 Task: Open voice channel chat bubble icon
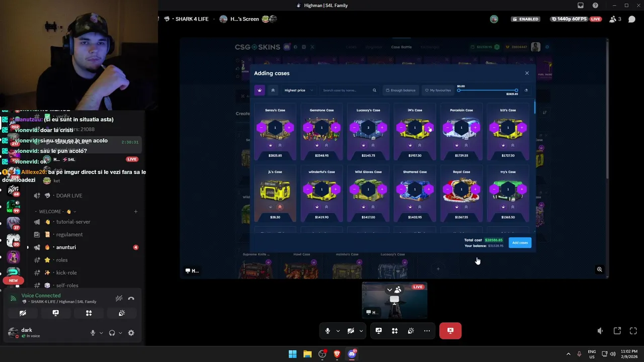tap(632, 19)
